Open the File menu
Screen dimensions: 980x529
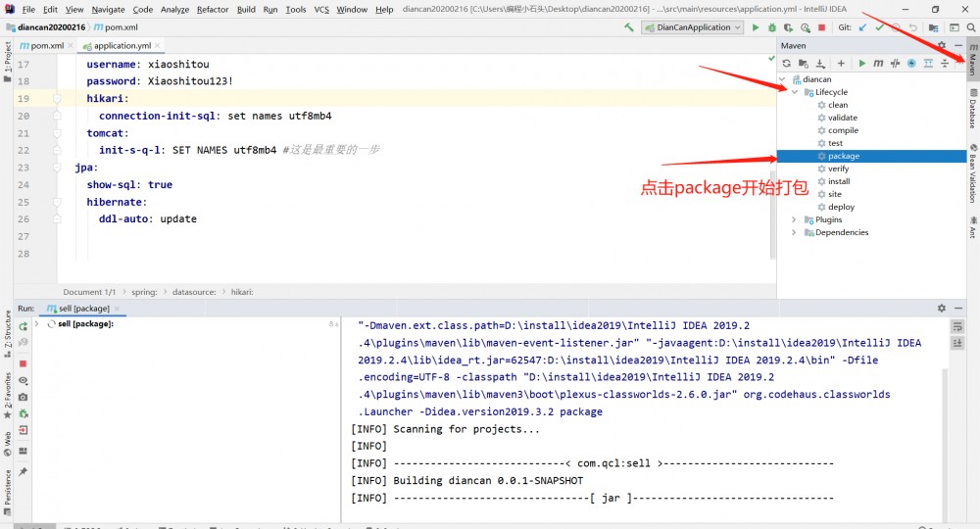(x=28, y=10)
